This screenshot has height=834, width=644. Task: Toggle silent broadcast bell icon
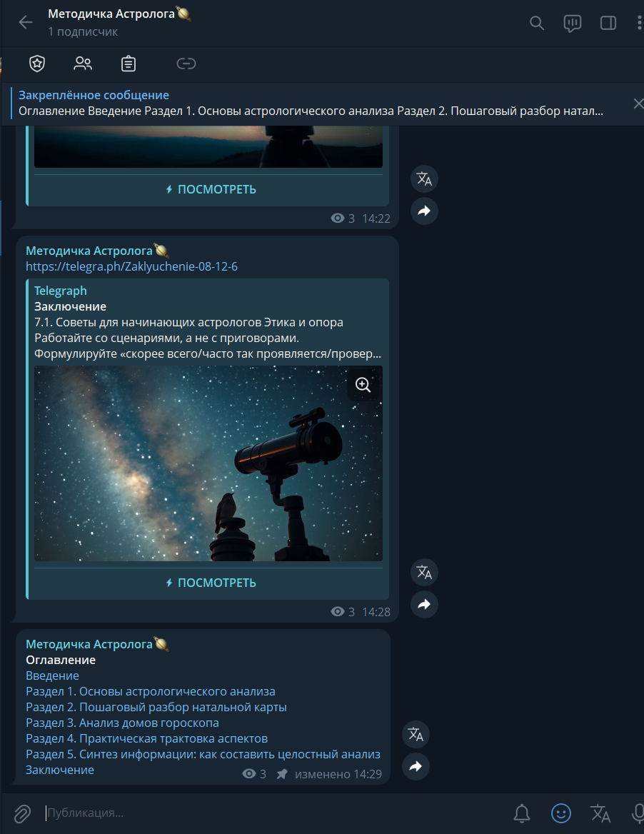coord(522,813)
